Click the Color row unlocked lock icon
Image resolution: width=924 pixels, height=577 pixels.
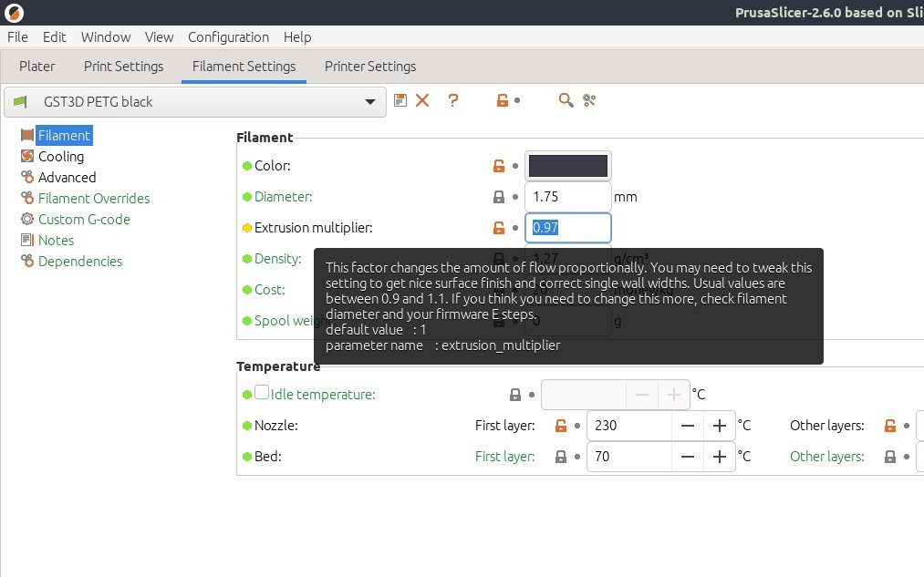pyautogui.click(x=499, y=166)
